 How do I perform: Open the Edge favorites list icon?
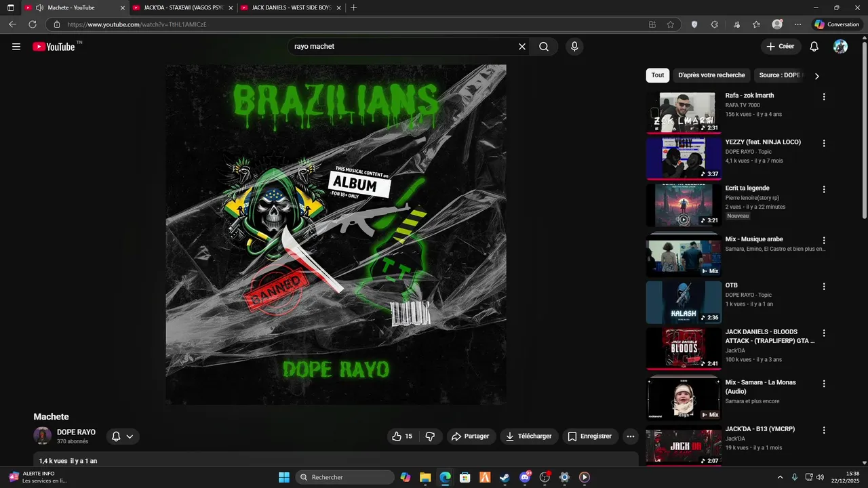[x=756, y=24]
